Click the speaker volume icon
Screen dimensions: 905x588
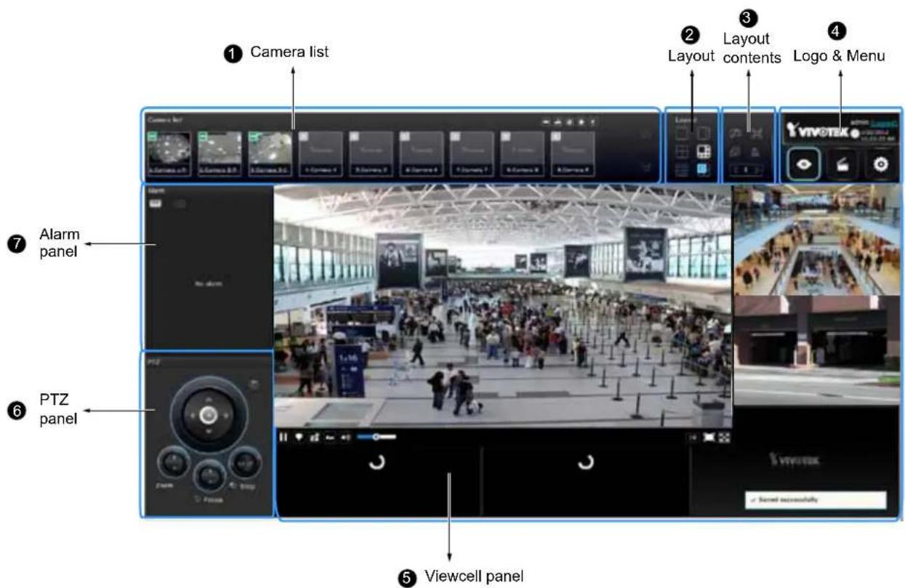345,438
